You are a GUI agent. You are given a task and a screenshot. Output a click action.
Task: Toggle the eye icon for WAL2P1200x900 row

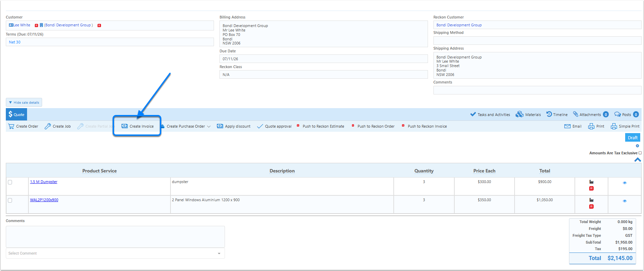(x=624, y=201)
